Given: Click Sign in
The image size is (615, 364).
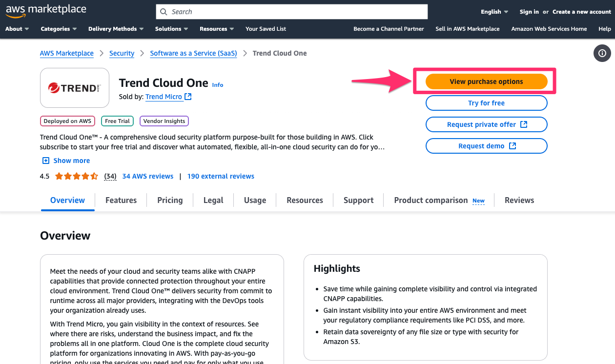Looking at the screenshot, I should (x=529, y=12).
